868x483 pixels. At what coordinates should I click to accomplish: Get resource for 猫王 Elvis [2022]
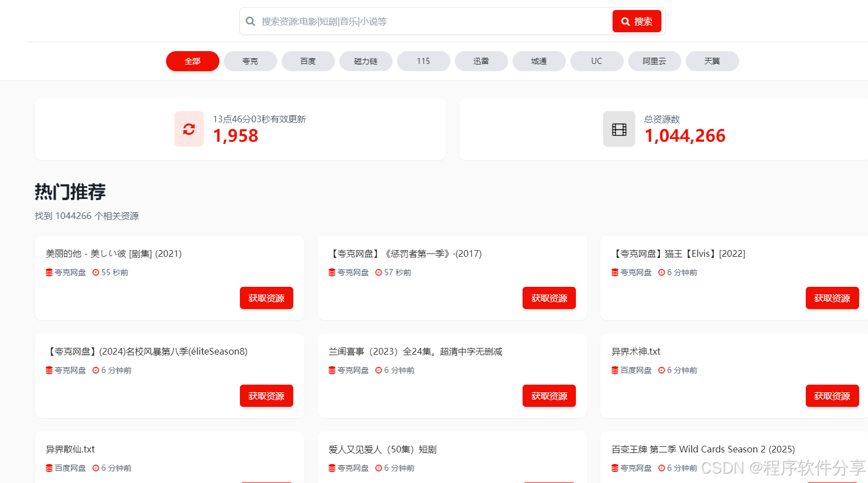(x=832, y=298)
